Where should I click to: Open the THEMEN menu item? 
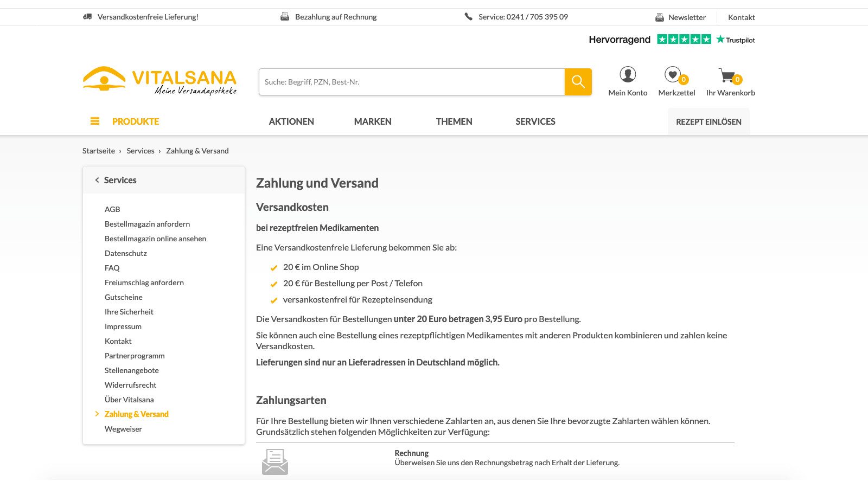(454, 121)
